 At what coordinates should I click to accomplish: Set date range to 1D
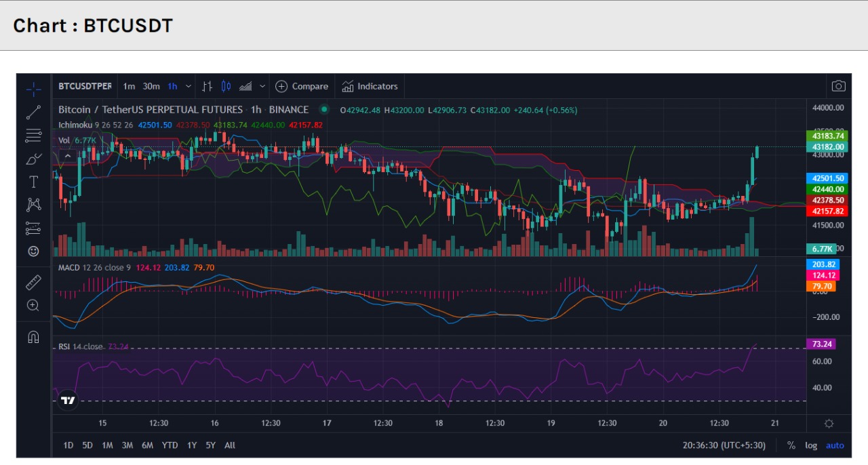(68, 445)
